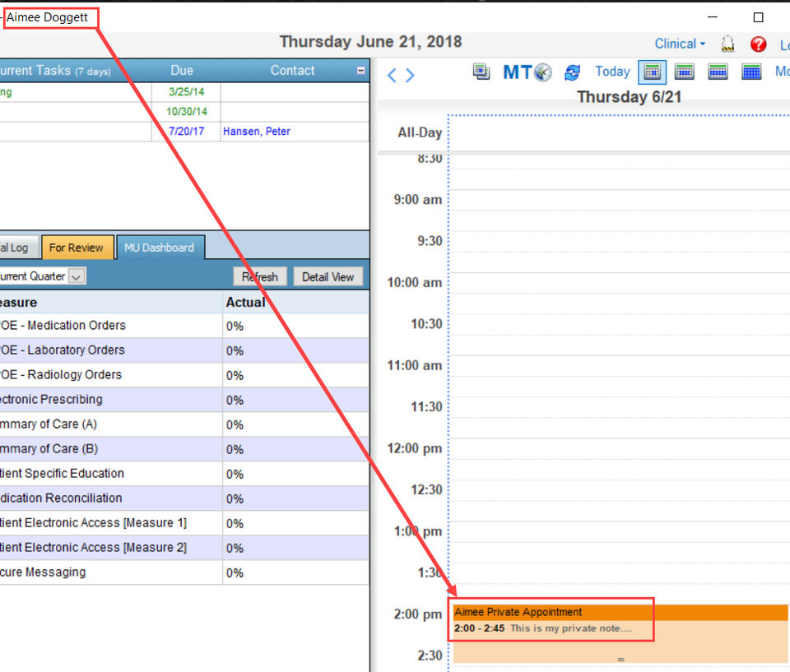Viewport: 790px width, 672px height.
Task: Select task due 3/25/14
Action: 184,91
